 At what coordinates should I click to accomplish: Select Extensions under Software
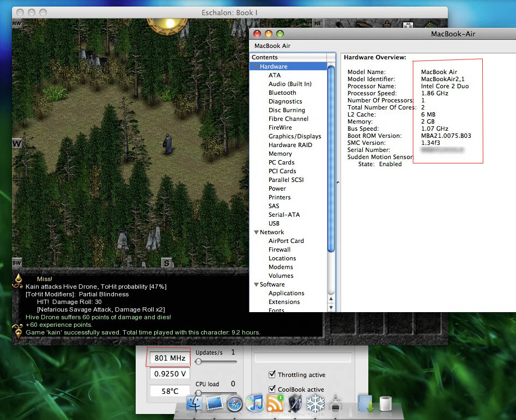(x=284, y=302)
